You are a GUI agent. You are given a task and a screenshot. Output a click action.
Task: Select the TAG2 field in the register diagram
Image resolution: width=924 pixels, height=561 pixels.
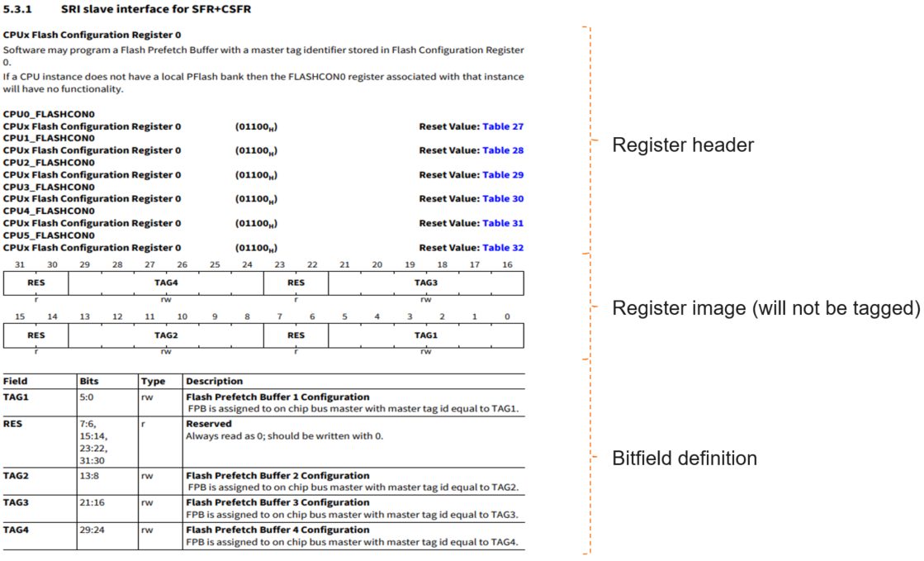166,335
